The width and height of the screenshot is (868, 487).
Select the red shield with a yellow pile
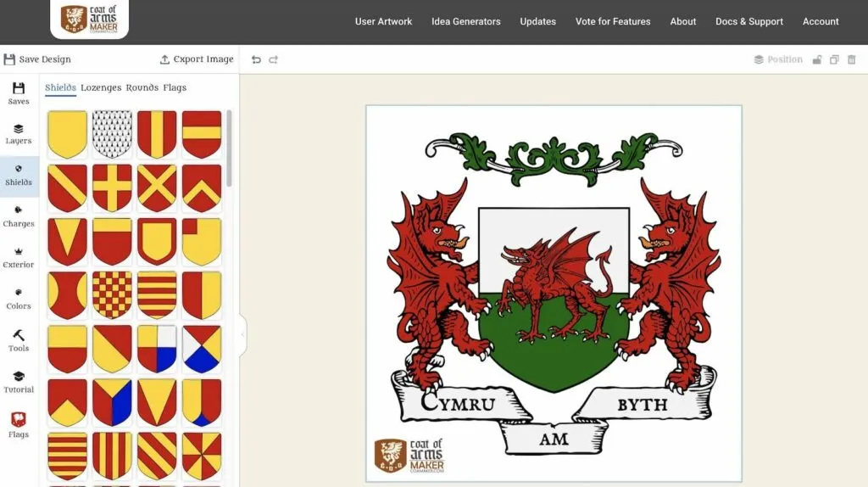(68, 242)
